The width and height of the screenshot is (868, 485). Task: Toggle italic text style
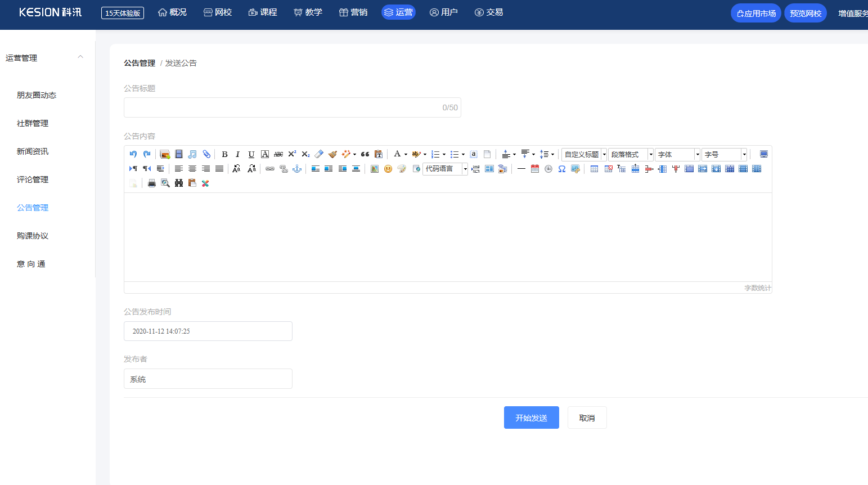pyautogui.click(x=237, y=154)
